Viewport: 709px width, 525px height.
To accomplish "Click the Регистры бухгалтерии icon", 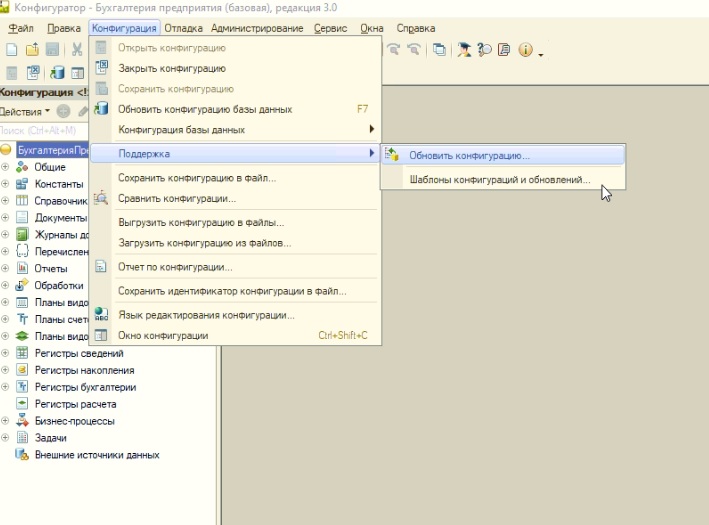I will pyautogui.click(x=22, y=387).
